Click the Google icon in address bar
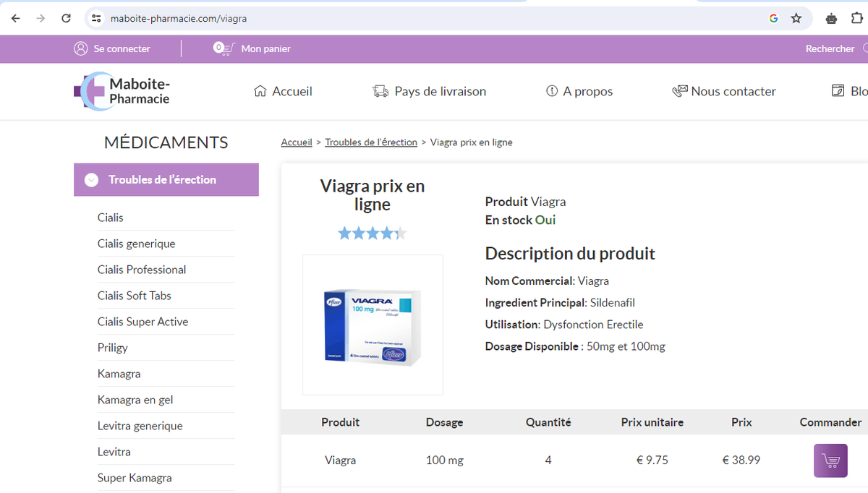 (773, 18)
